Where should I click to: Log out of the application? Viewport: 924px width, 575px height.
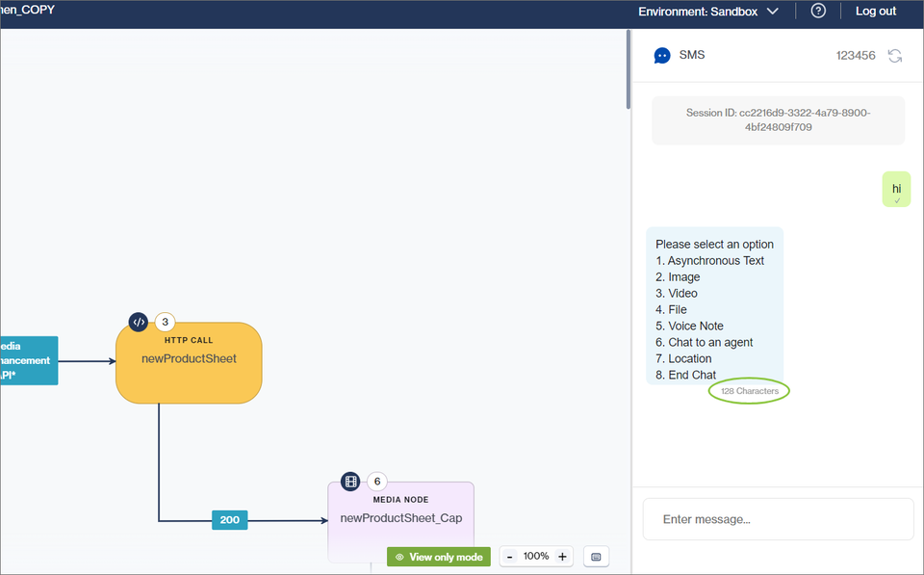pos(875,12)
